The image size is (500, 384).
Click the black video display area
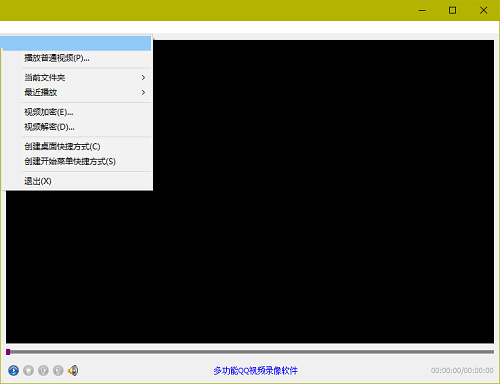[x=323, y=192]
